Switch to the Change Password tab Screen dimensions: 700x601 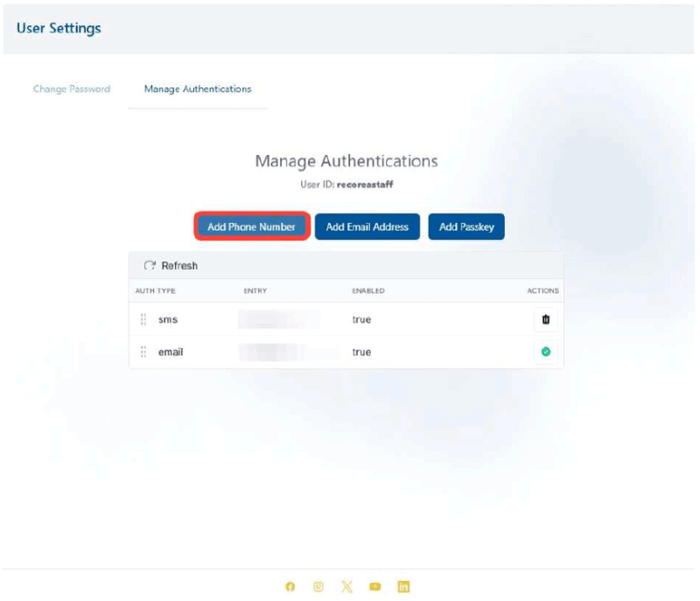click(x=72, y=89)
